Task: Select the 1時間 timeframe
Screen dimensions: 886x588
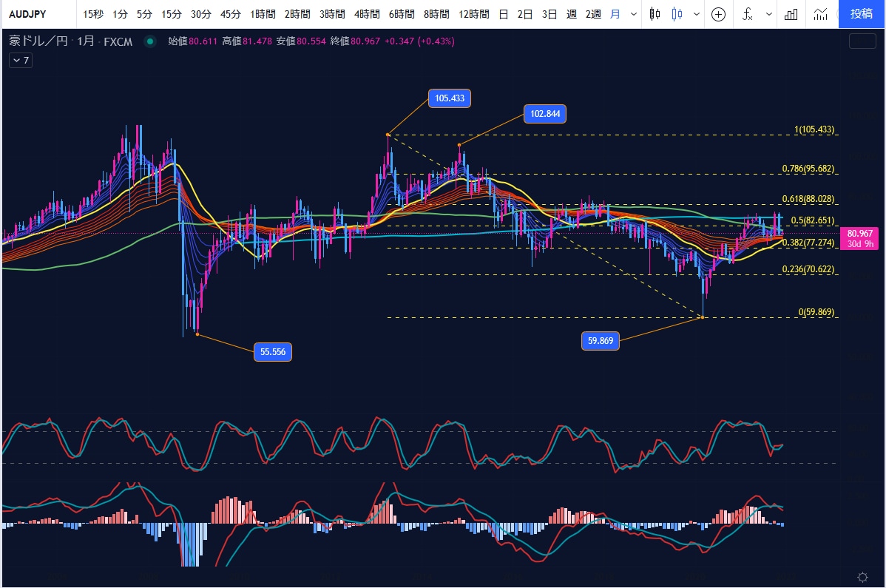Action: pyautogui.click(x=263, y=14)
